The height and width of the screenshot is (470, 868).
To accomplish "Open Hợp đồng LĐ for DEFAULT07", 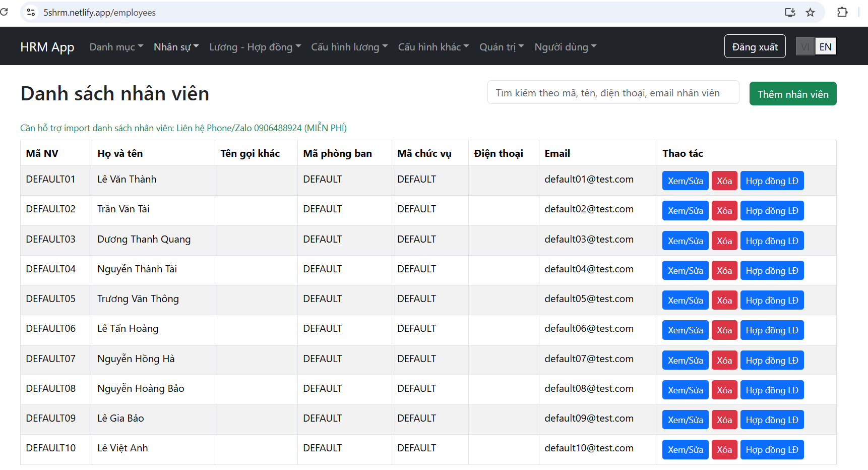I will tap(772, 360).
